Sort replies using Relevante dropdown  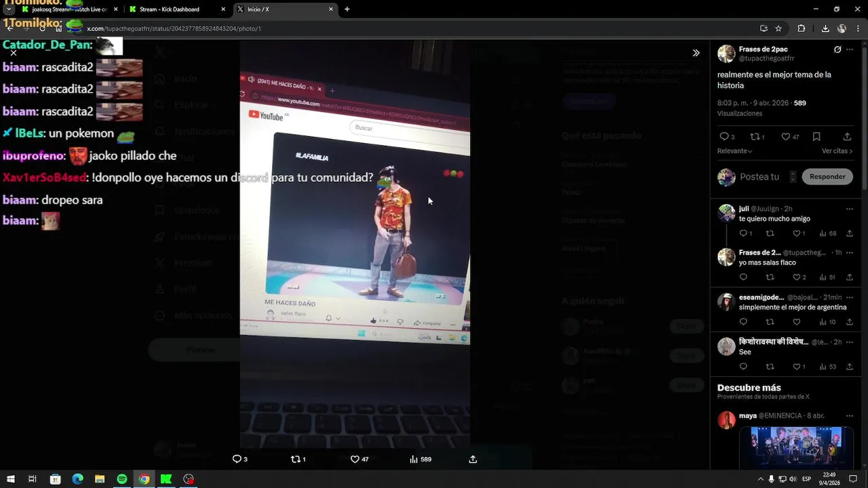pos(735,151)
